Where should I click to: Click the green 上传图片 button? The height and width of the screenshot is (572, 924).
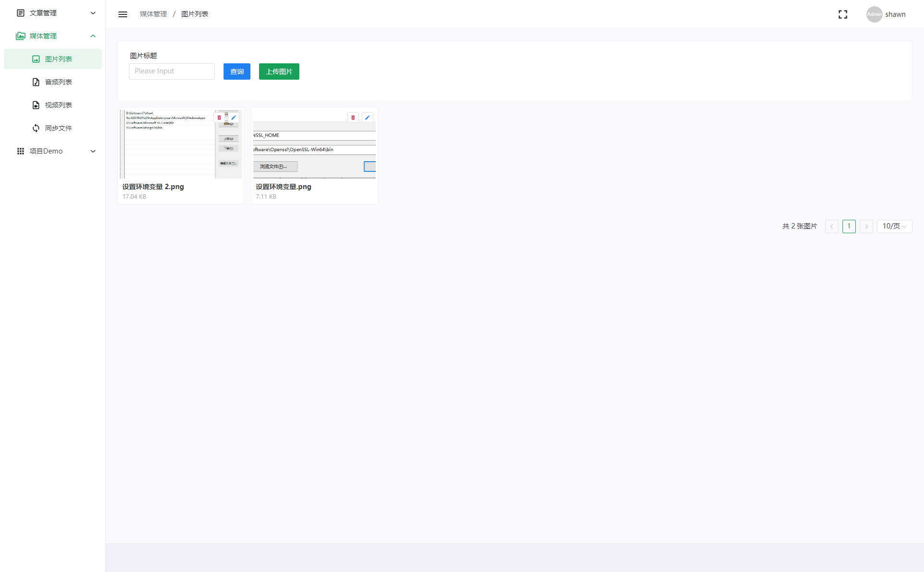pos(279,71)
